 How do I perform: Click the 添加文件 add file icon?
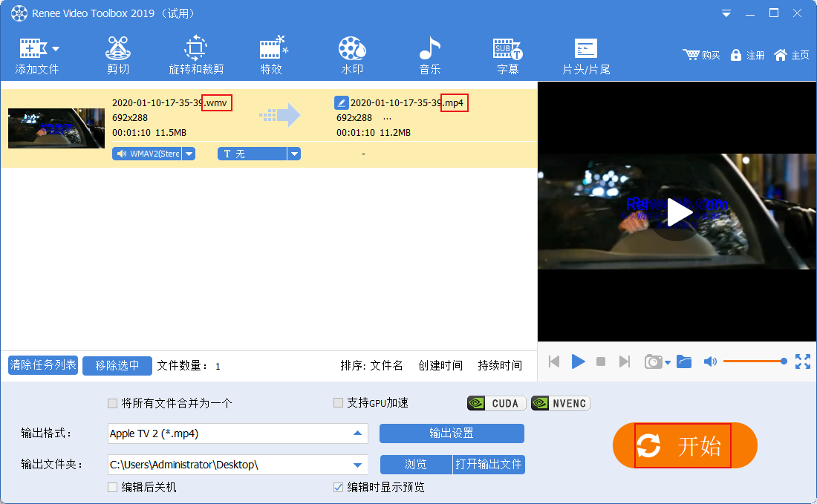32,49
